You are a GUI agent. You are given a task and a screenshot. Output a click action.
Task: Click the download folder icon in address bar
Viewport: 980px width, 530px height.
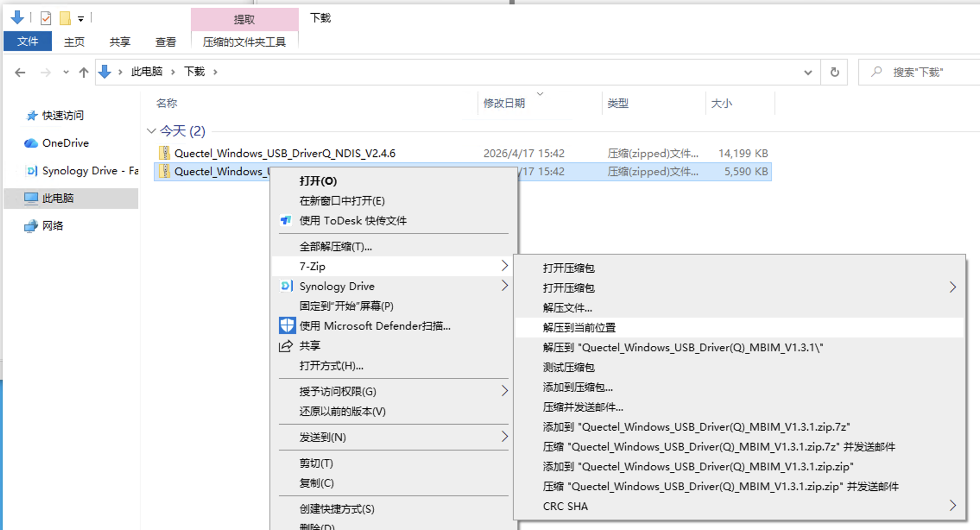coord(104,72)
